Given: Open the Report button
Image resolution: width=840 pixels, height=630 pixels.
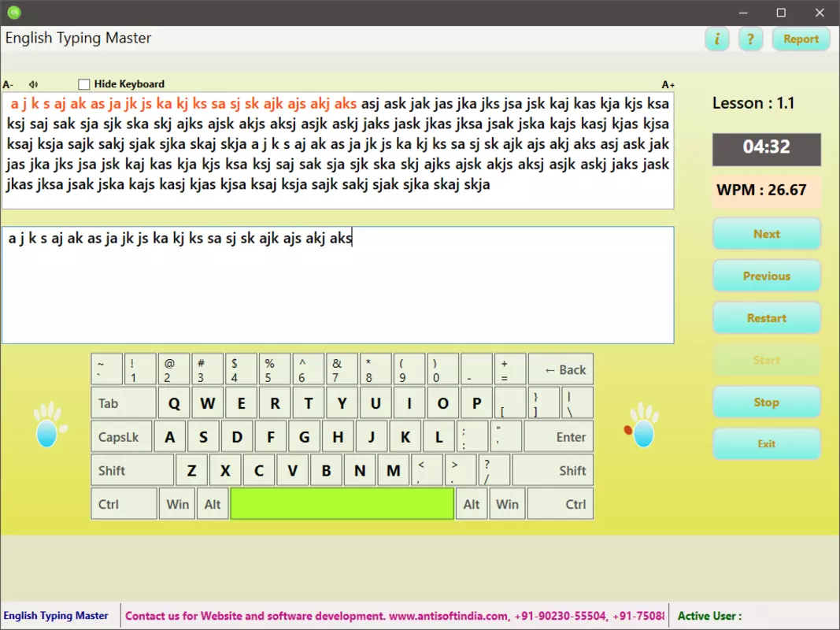Looking at the screenshot, I should [801, 39].
